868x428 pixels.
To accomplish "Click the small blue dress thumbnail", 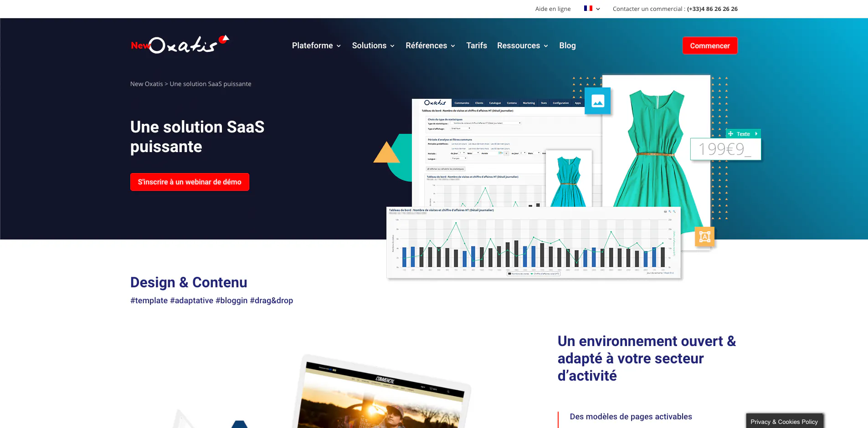I will click(x=569, y=178).
